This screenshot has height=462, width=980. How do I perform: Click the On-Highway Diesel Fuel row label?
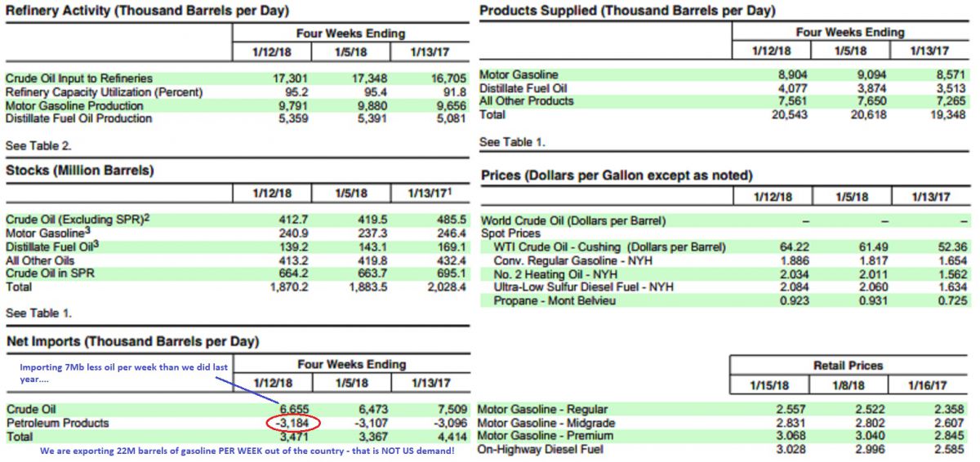(x=540, y=451)
